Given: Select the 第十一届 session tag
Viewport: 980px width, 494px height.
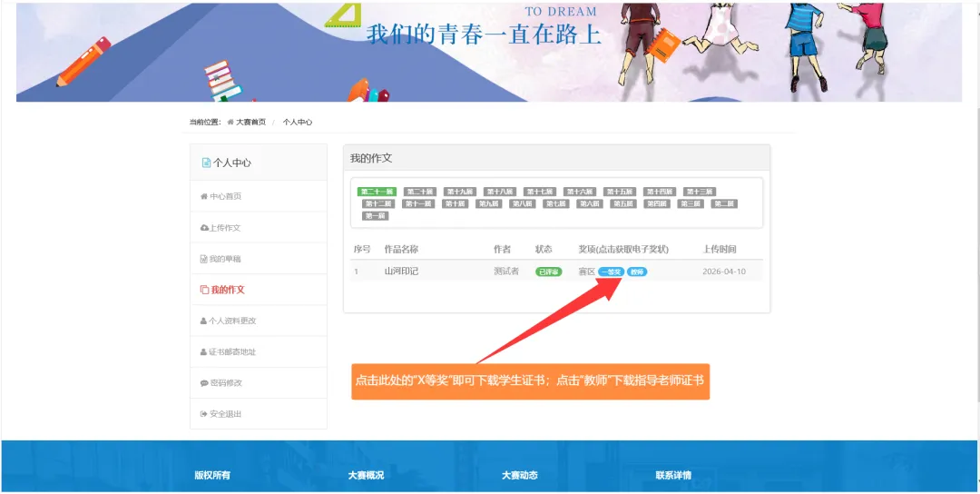Looking at the screenshot, I should point(418,203).
